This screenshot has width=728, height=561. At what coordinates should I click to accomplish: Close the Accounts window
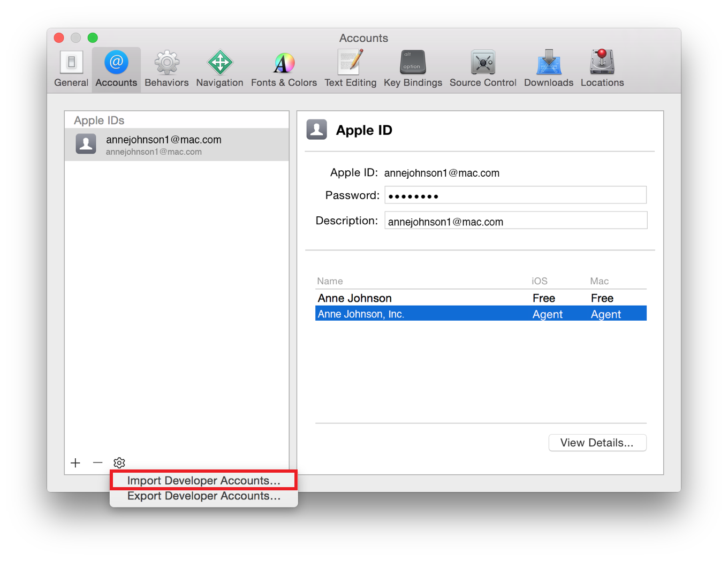point(59,37)
